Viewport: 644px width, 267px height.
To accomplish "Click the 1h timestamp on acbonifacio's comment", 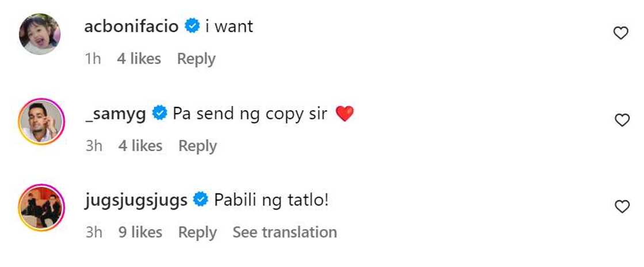I will (x=93, y=59).
